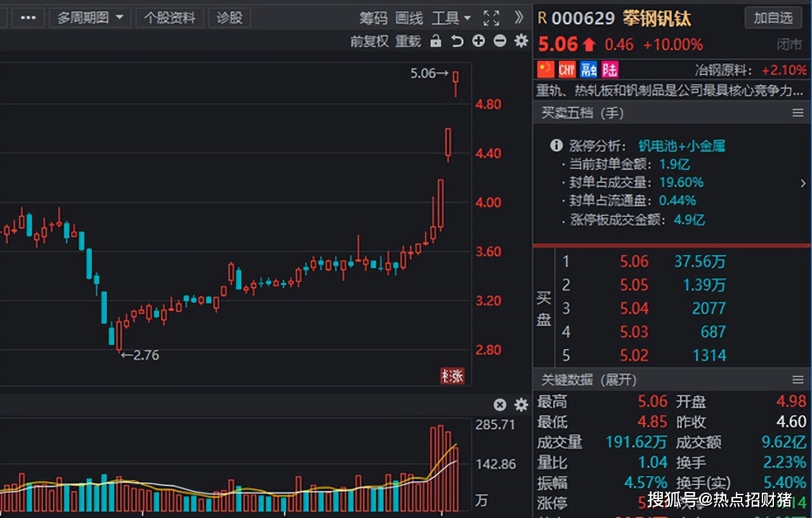Screen dimensions: 812x518
Task: Click the 振幅 4.57% value
Action: 646,483
